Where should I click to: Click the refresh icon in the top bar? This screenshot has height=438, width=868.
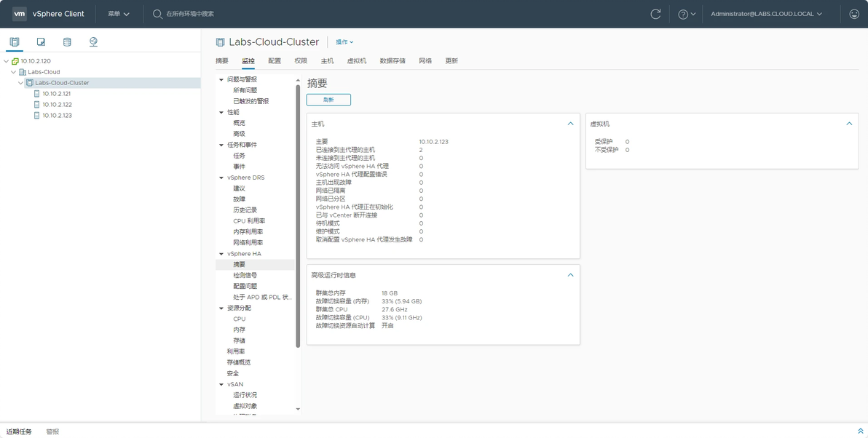(655, 14)
